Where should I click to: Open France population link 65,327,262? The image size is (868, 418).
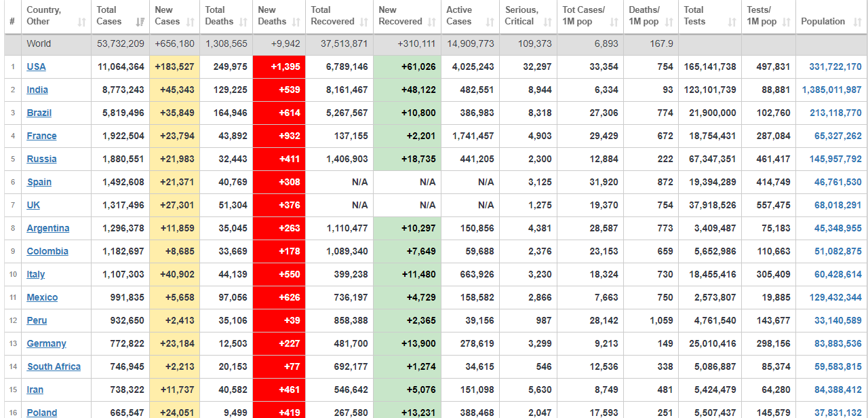838,136
